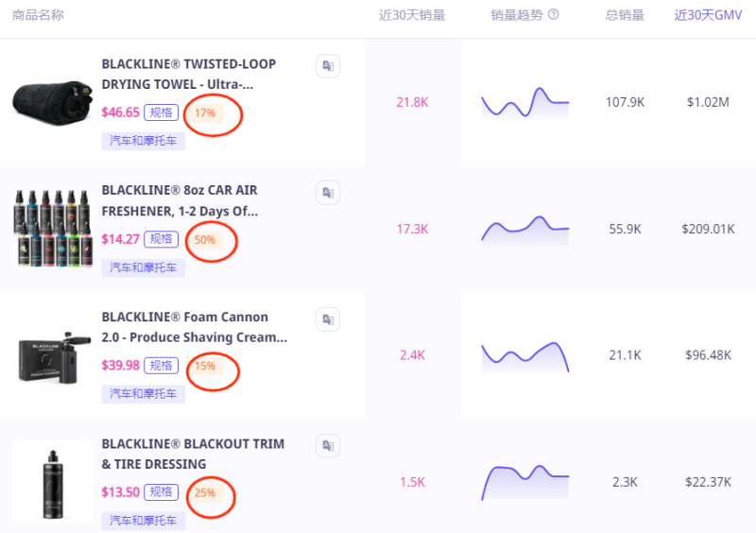
Task: Open Car Air Freshener product thumbnail
Action: (x=53, y=229)
